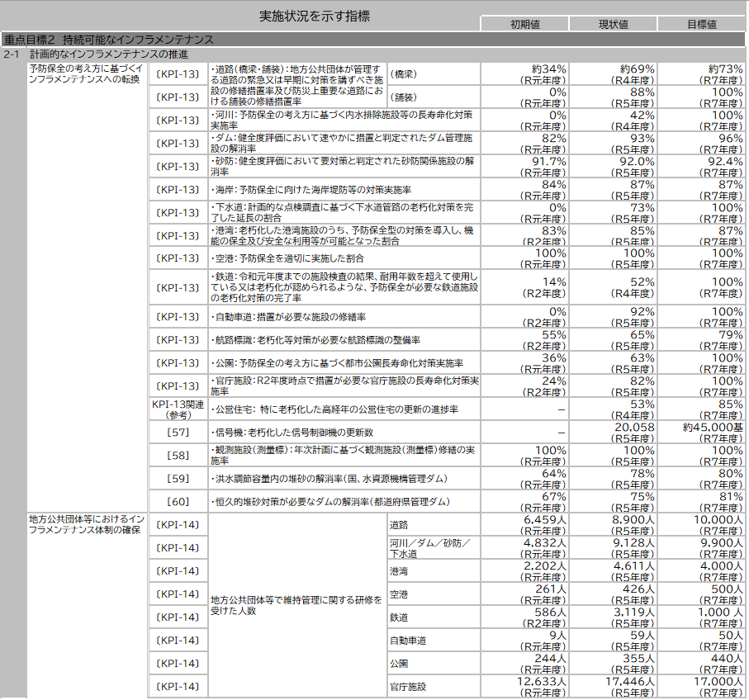Click the 6,459人 initial value cell
Viewport: 749px width, 700px height.
(524, 525)
